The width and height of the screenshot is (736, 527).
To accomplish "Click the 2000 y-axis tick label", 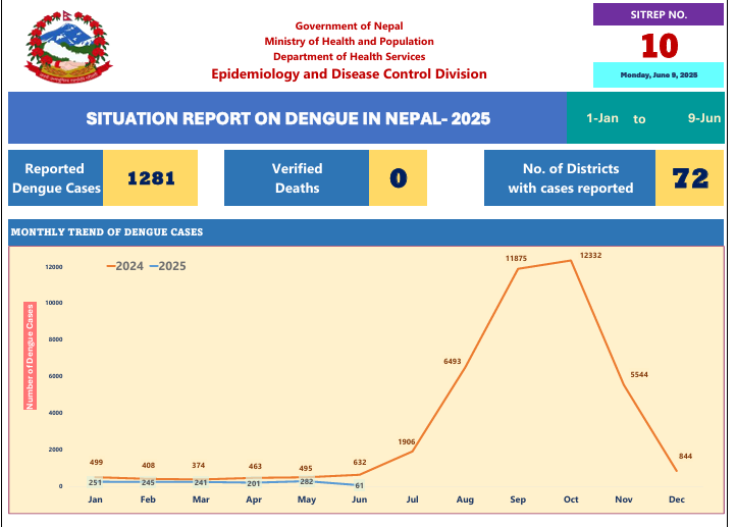I will [x=55, y=450].
